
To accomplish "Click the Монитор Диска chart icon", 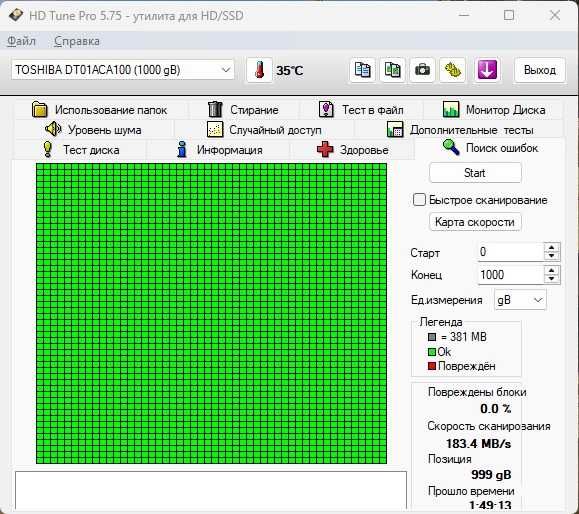I will (451, 109).
